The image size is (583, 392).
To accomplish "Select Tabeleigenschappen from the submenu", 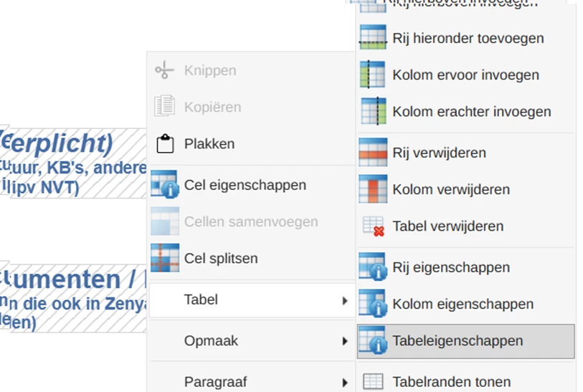I will 466,341.
